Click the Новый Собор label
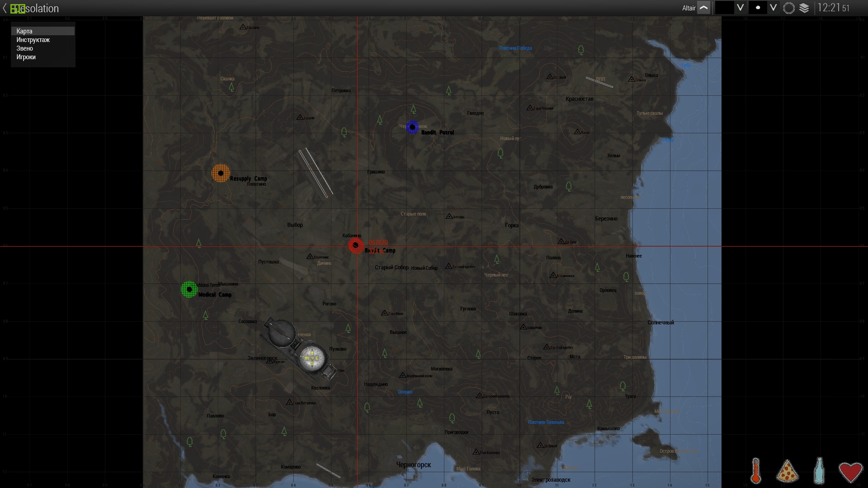The width and height of the screenshot is (868, 488). [424, 268]
